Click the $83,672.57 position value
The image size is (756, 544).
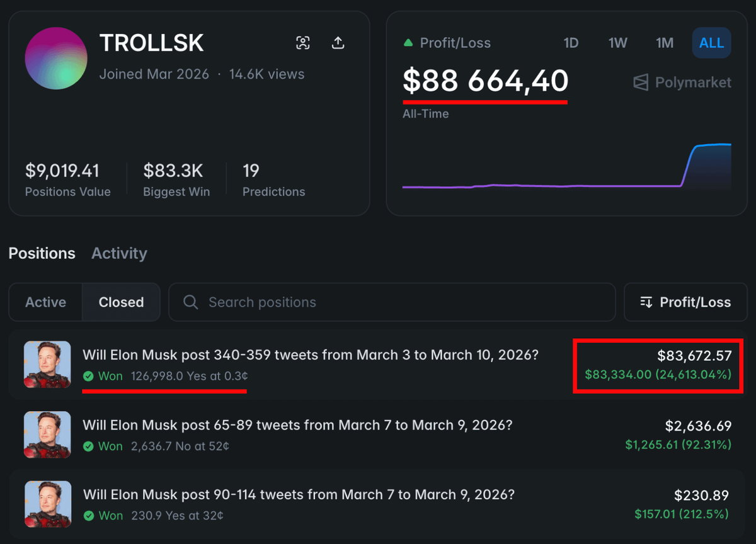coord(695,356)
